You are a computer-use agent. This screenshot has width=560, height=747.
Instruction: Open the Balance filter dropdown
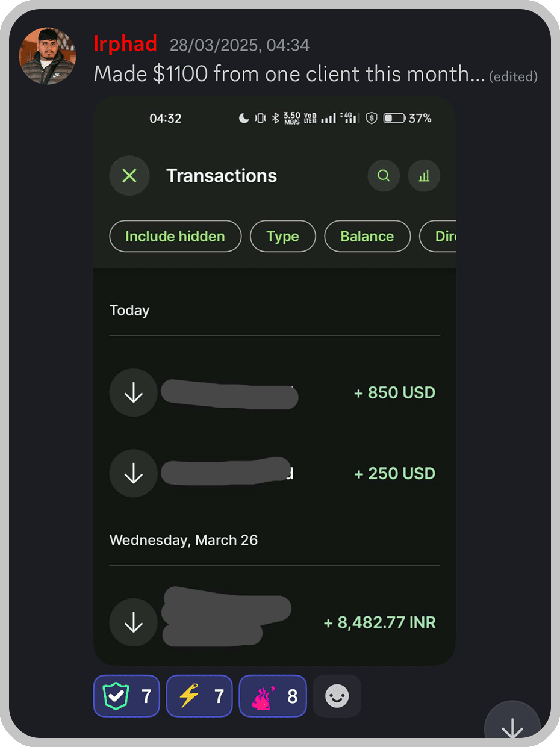(x=367, y=236)
